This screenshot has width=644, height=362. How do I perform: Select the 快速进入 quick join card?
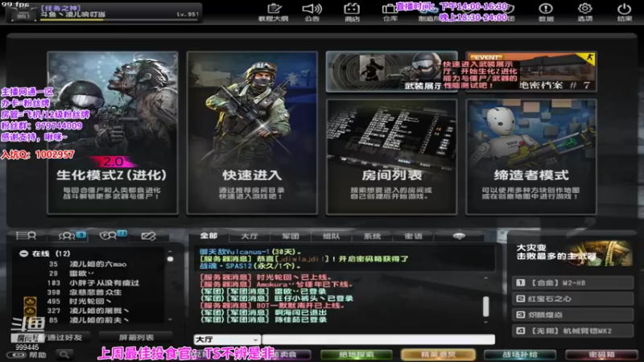click(252, 133)
